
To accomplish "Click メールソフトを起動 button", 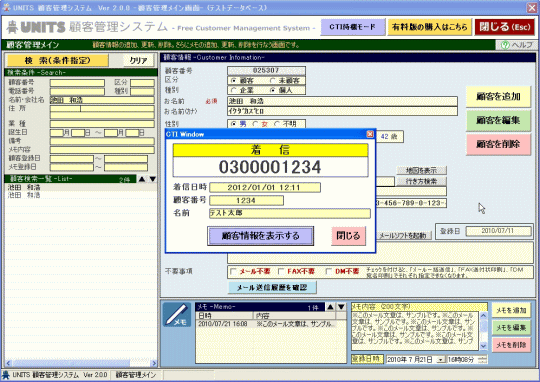I will 403,236.
